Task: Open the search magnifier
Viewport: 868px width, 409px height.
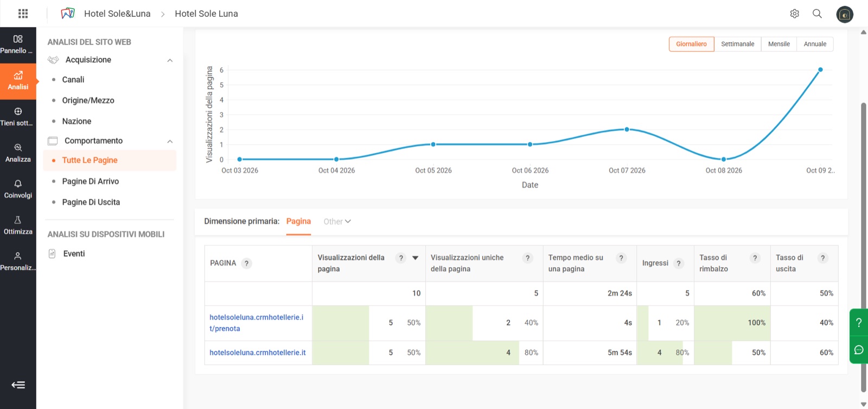Action: coord(817,14)
